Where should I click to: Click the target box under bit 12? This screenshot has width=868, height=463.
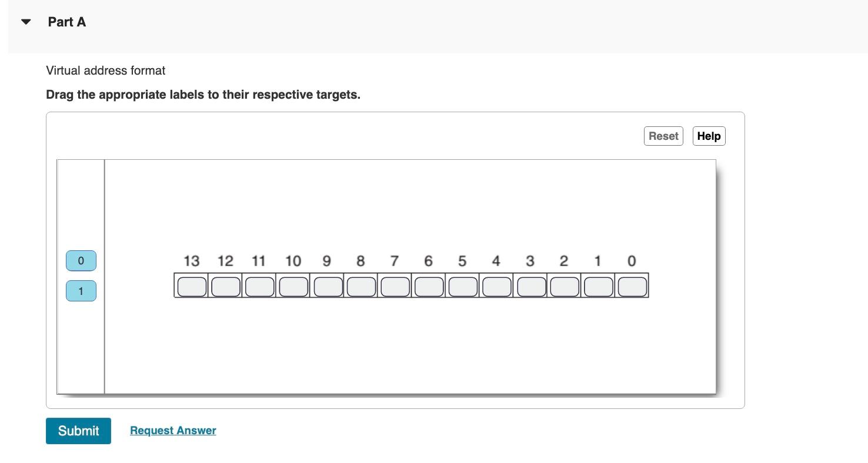point(226,287)
